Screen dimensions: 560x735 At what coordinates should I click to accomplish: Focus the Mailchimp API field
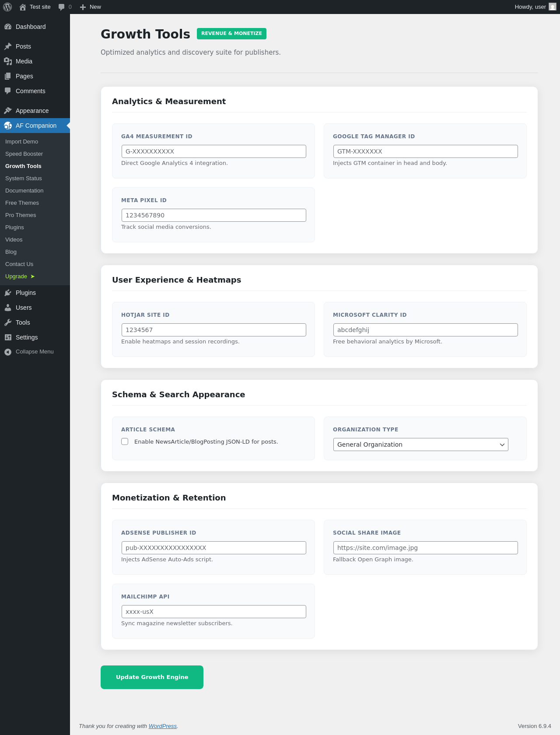pos(214,612)
